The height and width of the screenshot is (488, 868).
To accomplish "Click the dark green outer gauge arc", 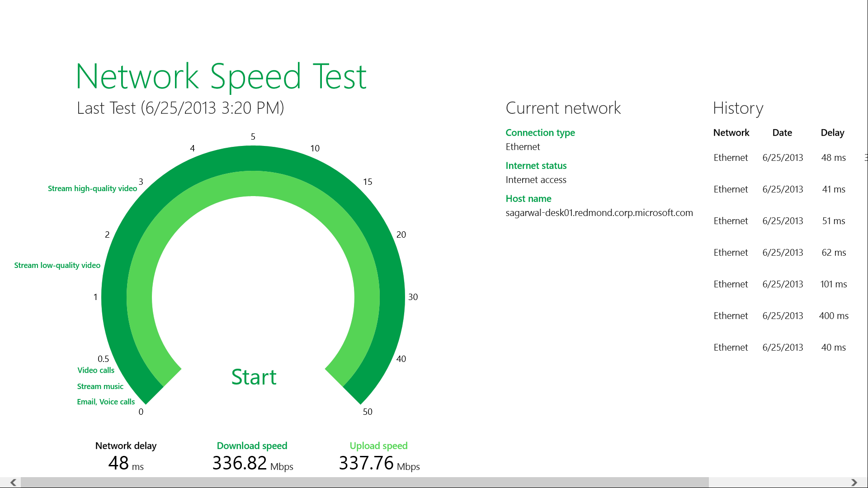I will click(253, 158).
